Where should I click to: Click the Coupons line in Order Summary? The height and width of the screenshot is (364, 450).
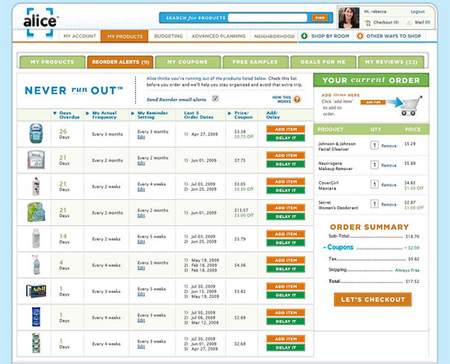point(371,247)
